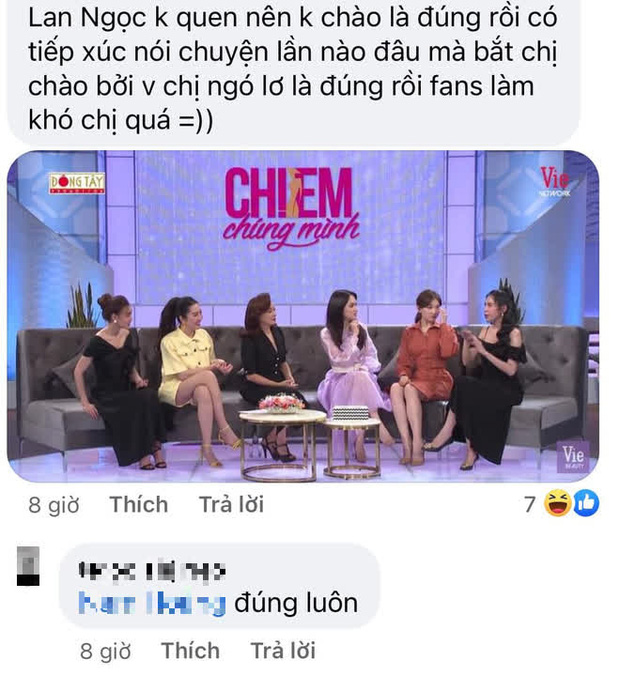
Task: Open the pixelated avatar of the reply commenter
Action: point(28,566)
